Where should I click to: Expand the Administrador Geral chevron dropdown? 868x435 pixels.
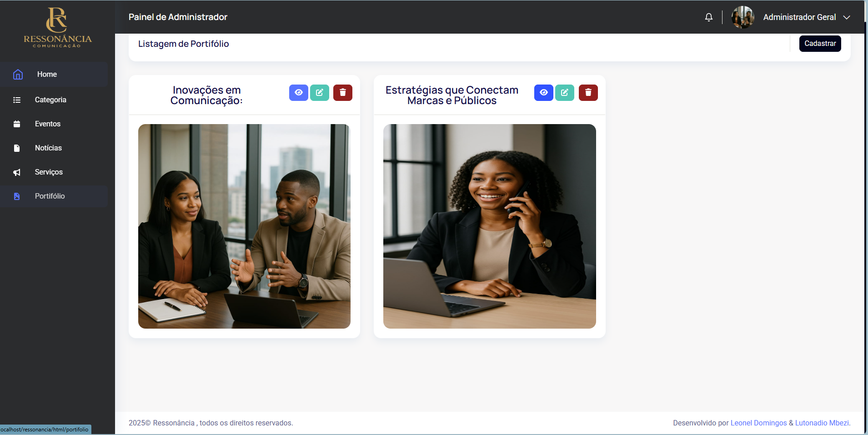[x=847, y=17]
